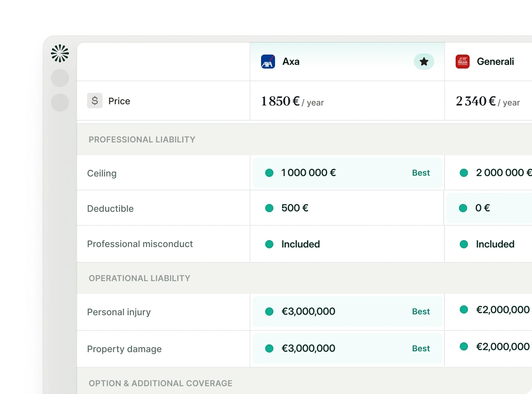This screenshot has height=394, width=532.
Task: Click the Best badge in Property damage row
Action: [x=421, y=348]
